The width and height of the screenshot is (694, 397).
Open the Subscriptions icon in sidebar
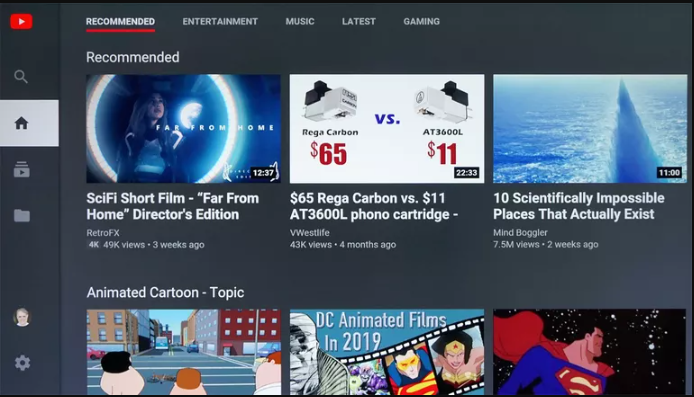pos(22,169)
